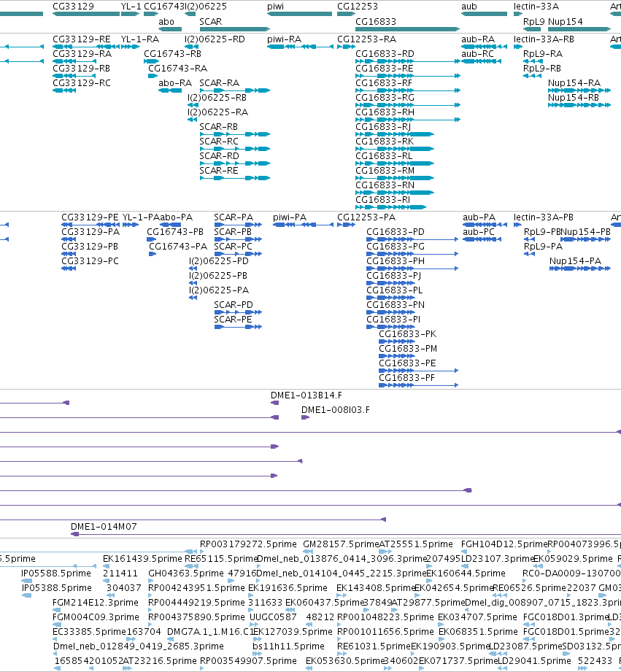The image size is (621, 672).
Task: Click the abo gene label
Action: click(166, 22)
